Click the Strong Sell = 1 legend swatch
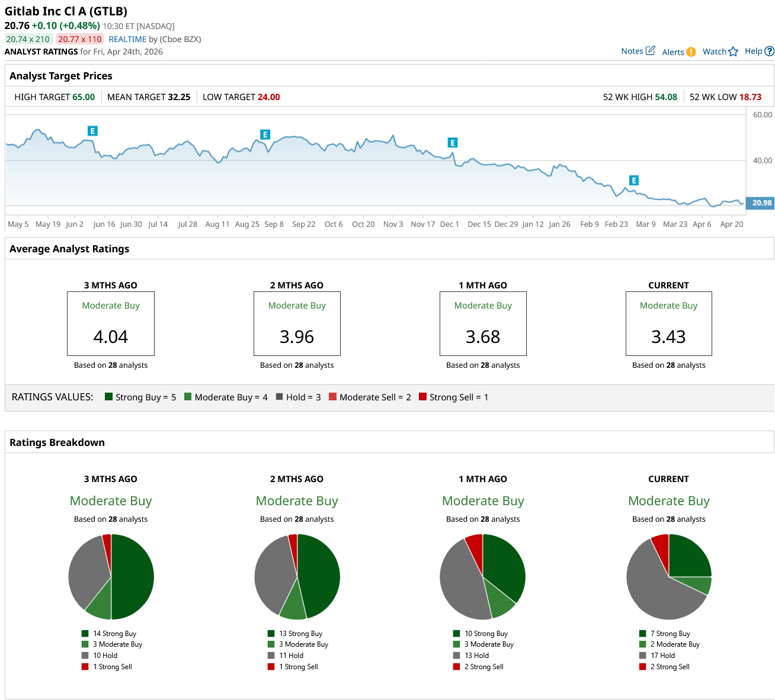 tap(422, 397)
